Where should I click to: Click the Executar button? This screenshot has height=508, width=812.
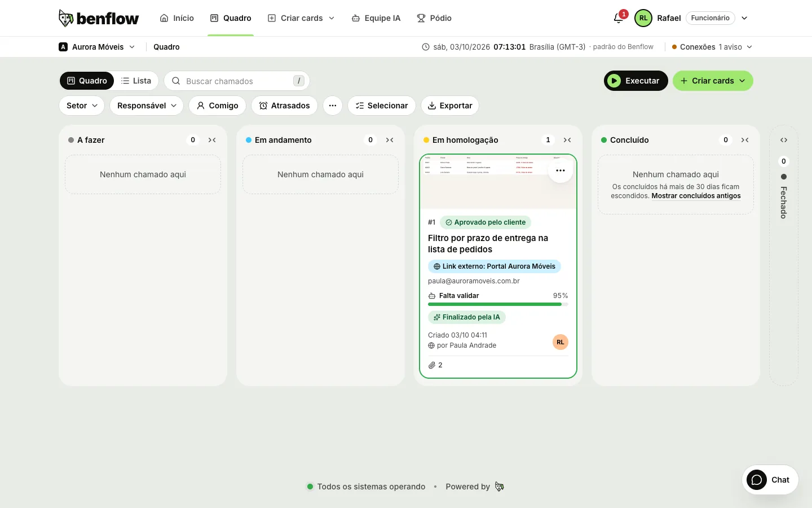tap(636, 81)
